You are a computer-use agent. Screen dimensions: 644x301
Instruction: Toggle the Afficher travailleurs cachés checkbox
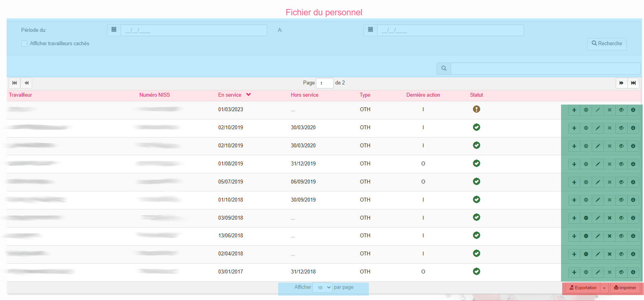click(x=24, y=44)
